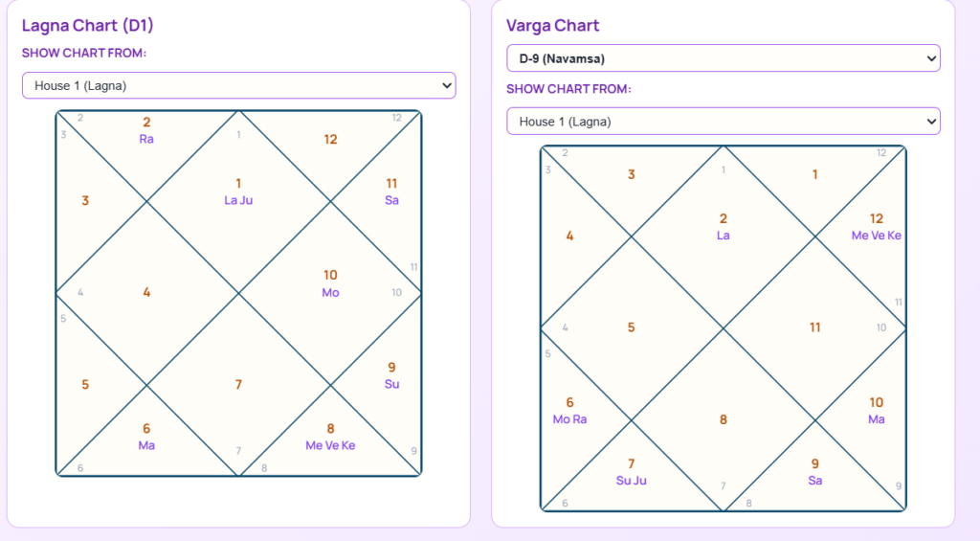Screen dimensions: 980x541
Task: Click 'Ma' under sign 6 in Lagna chart
Action: click(x=146, y=445)
